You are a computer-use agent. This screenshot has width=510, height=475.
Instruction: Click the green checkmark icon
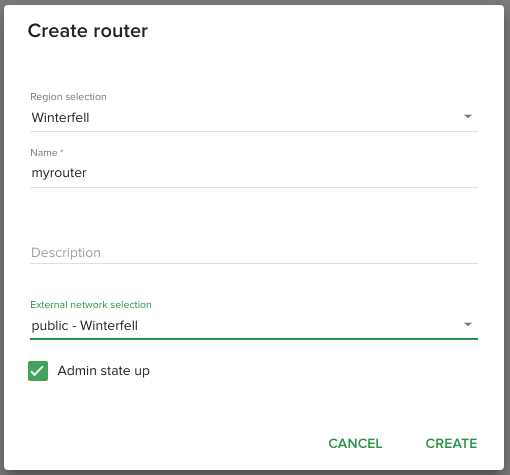(38, 371)
